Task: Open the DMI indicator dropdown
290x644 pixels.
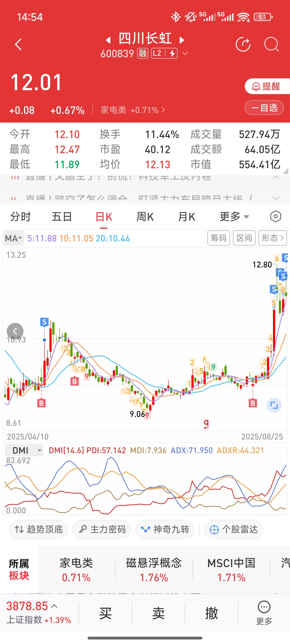Action: pyautogui.click(x=24, y=451)
